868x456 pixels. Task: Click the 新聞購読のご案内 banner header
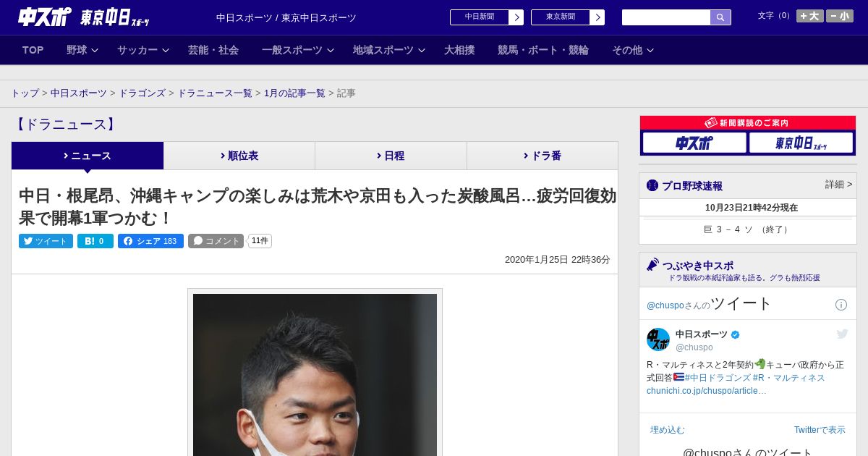(747, 123)
